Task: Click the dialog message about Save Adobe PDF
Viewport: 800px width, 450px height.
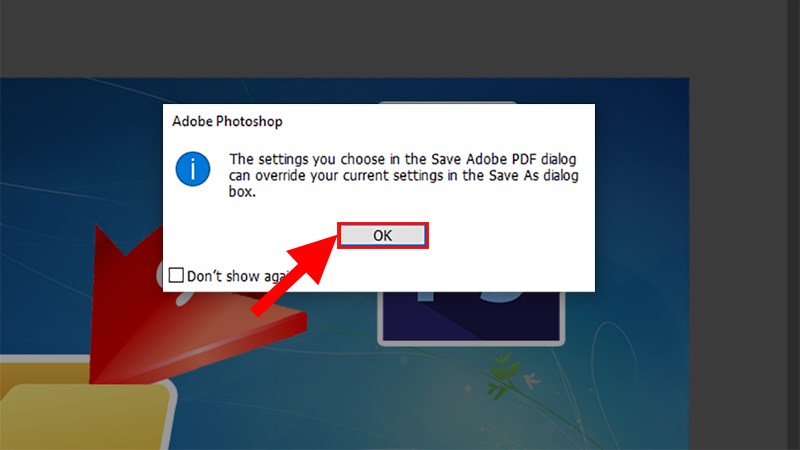Action: point(403,175)
